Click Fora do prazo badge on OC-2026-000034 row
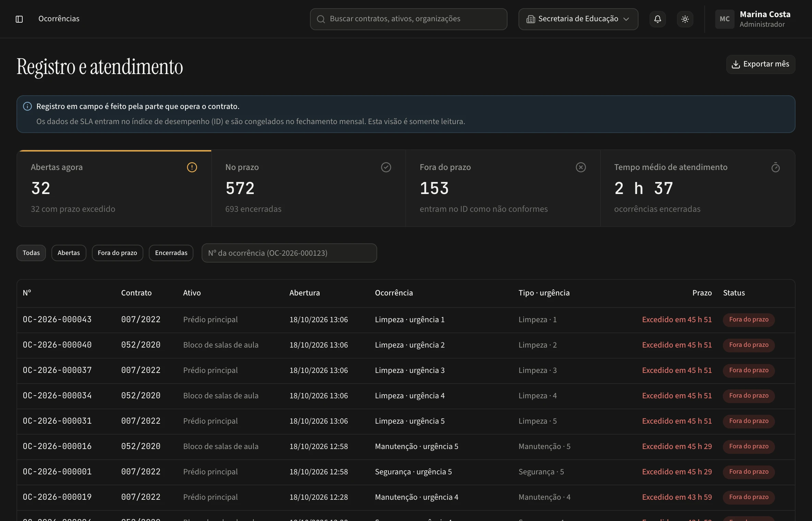Image resolution: width=812 pixels, height=521 pixels. point(749,396)
